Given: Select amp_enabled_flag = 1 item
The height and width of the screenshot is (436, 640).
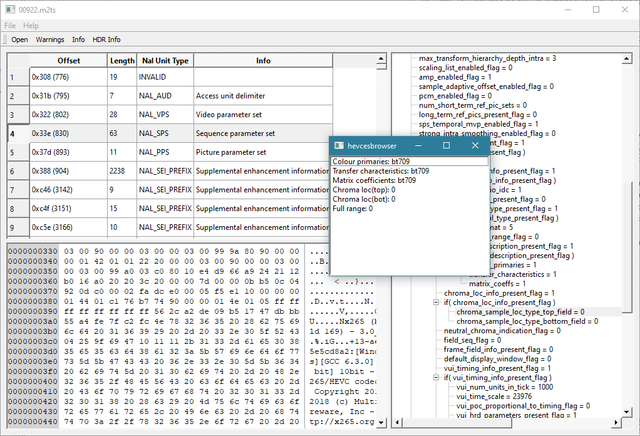Looking at the screenshot, I should click(x=455, y=77).
